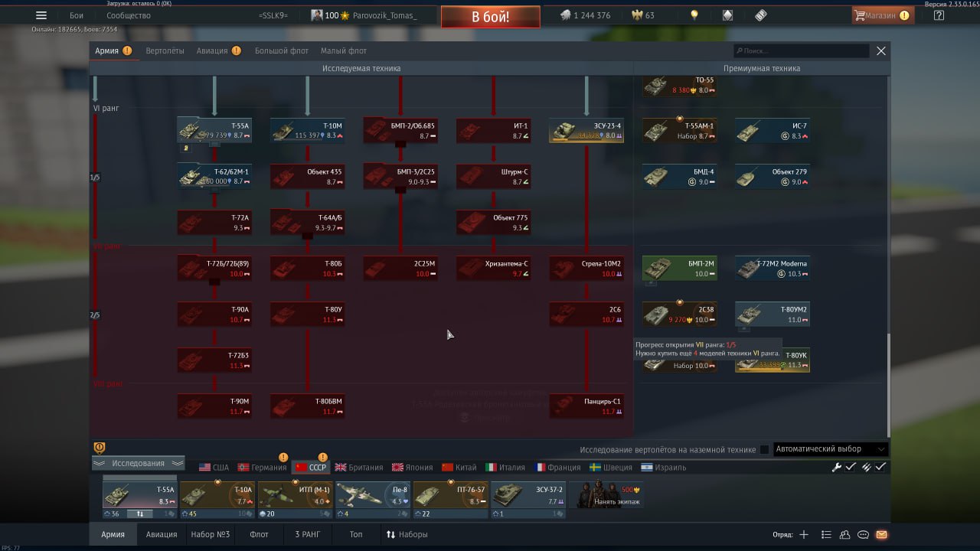
Task: Select Т-10М in the research tree
Action: (308, 130)
